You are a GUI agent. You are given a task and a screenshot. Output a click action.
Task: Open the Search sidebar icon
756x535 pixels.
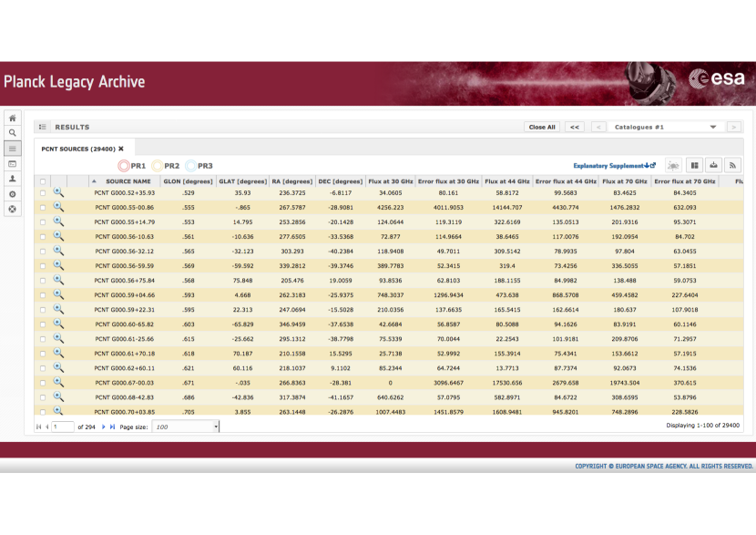[x=13, y=133]
